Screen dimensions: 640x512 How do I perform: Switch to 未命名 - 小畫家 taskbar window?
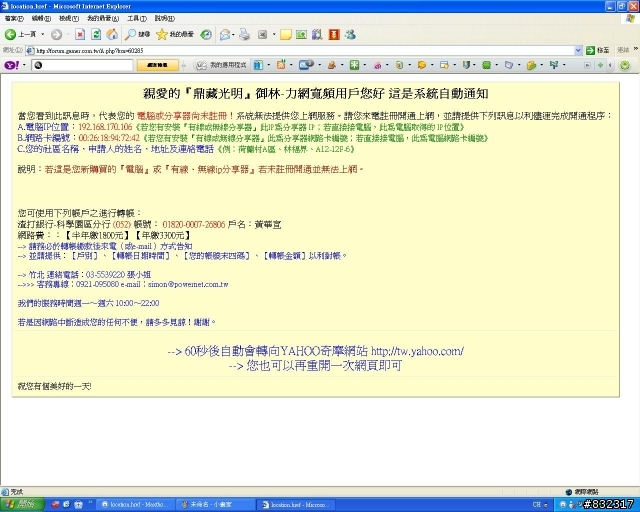coord(216,505)
